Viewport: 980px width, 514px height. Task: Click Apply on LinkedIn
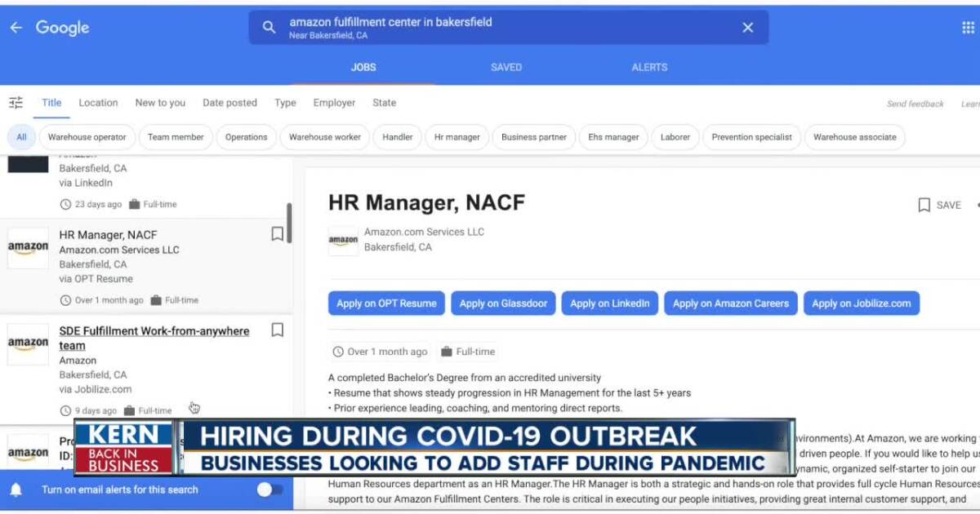point(610,303)
